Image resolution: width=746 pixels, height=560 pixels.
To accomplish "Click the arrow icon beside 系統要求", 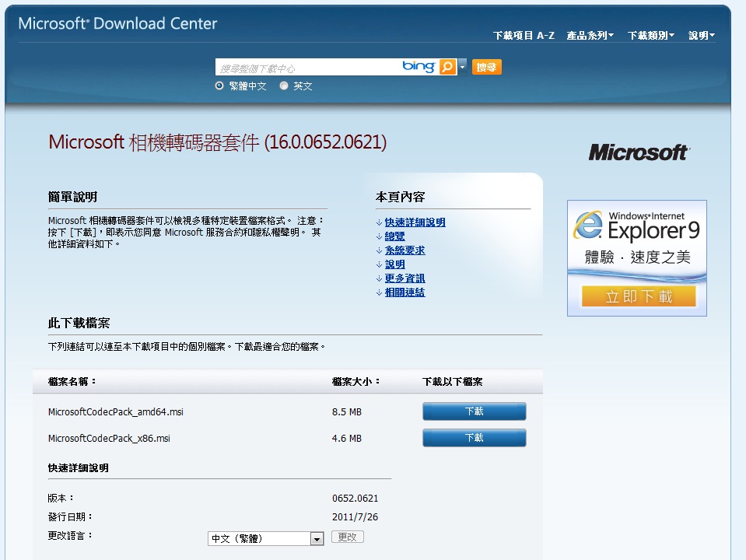I will point(379,250).
